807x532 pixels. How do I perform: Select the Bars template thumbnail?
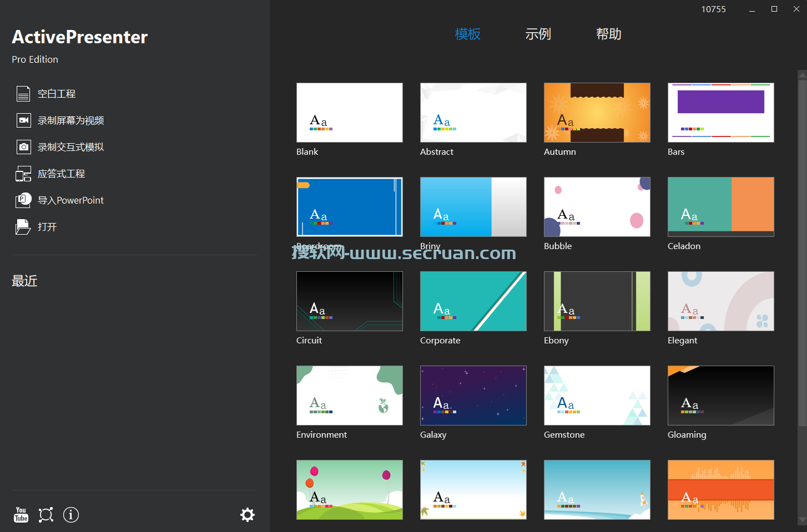point(721,113)
